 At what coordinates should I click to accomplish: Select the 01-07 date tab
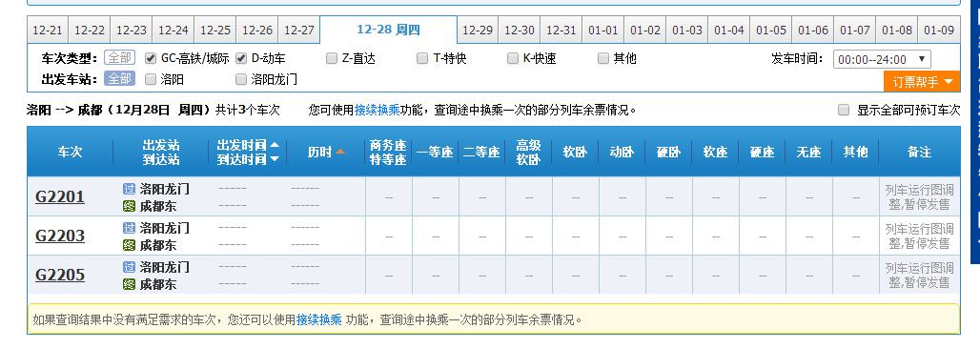[x=854, y=30]
